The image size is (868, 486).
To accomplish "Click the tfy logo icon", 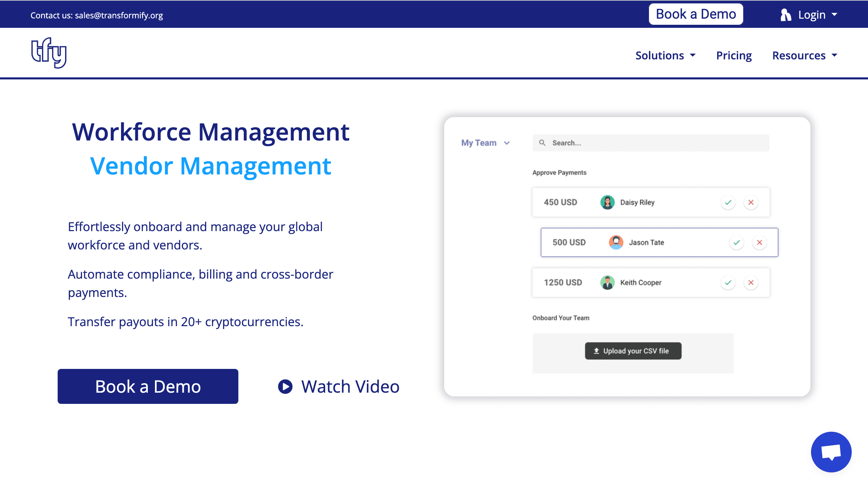I will tap(49, 53).
